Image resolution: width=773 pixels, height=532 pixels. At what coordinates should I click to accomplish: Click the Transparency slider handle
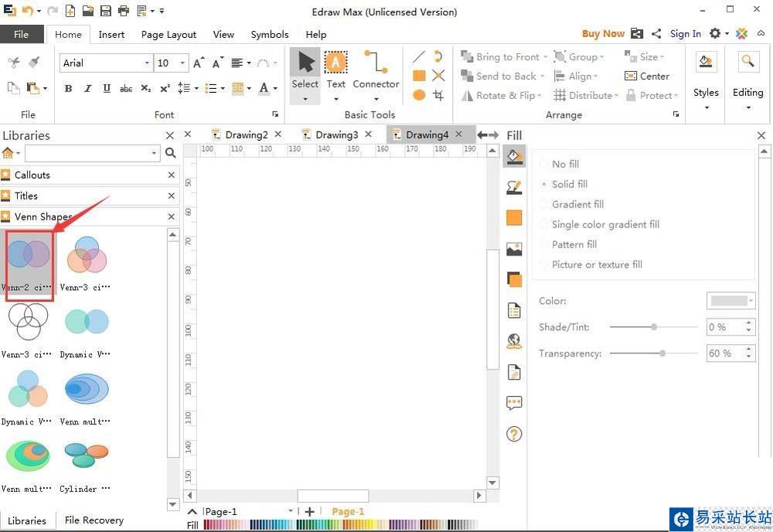tap(662, 353)
